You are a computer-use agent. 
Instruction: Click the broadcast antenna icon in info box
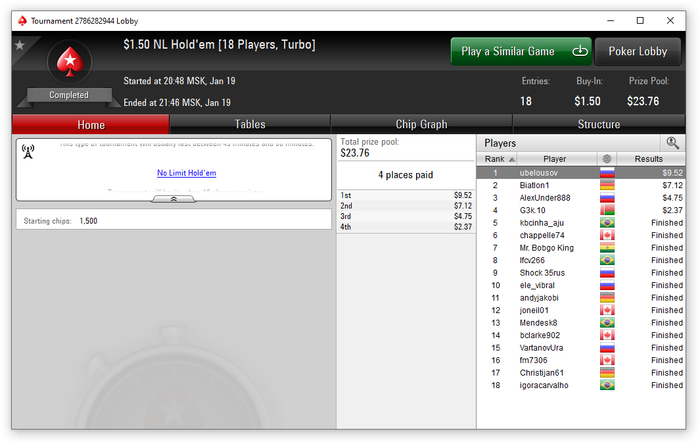[28, 152]
